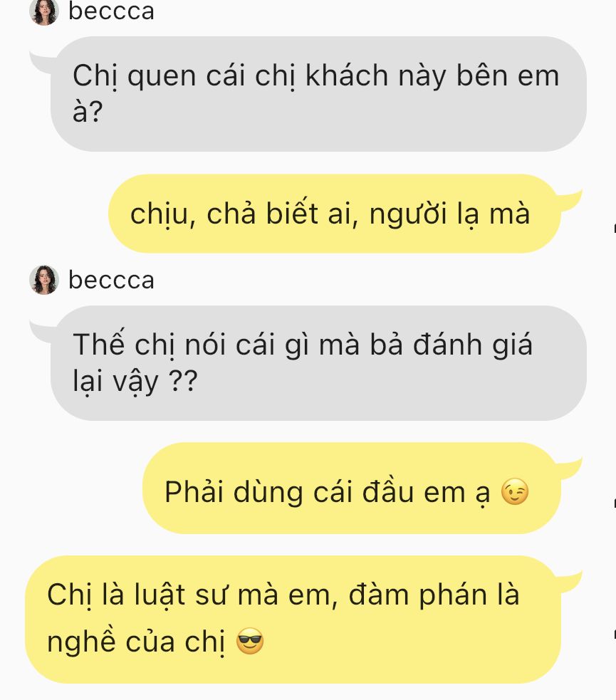The height and width of the screenshot is (700, 616).
Task: Tap the tail of the 'Phải dùng cái đầu' bubble
Action: coord(570,469)
